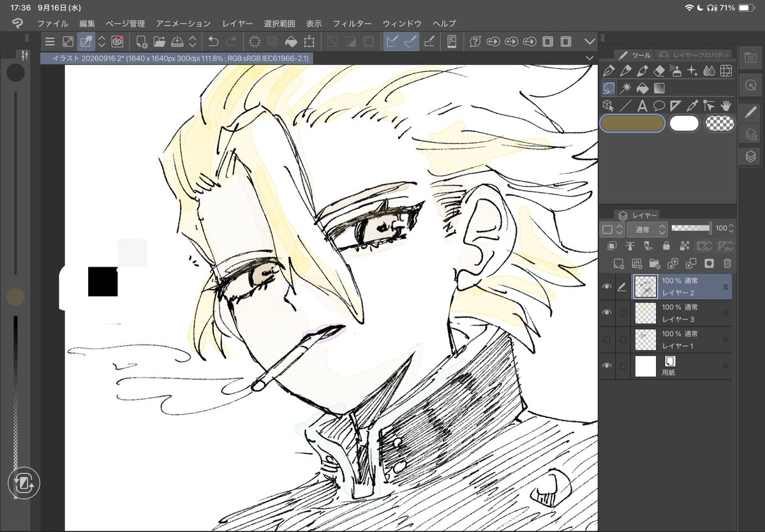Select the Gradient tool
765x532 pixels.
658,88
